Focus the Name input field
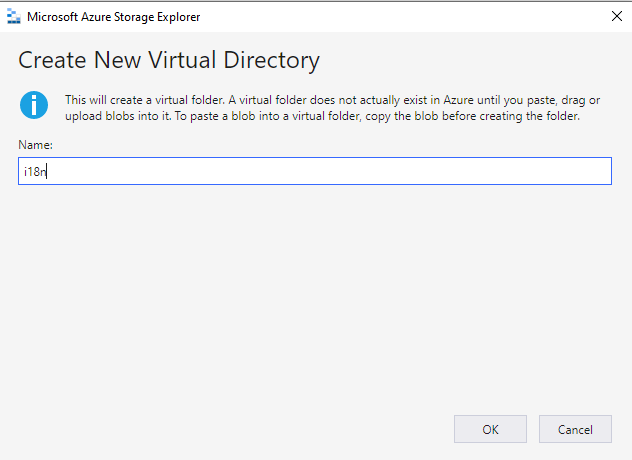The image size is (632, 460). (315, 171)
